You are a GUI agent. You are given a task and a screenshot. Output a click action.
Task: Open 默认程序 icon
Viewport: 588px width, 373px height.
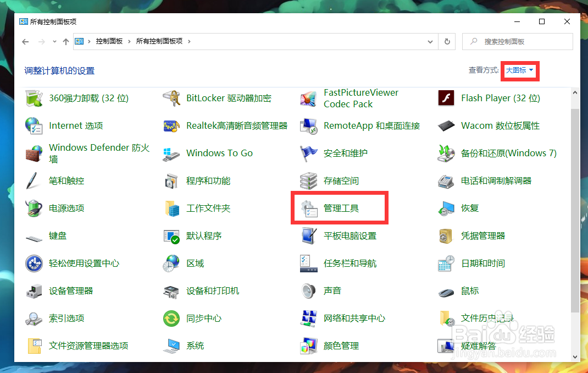click(172, 236)
